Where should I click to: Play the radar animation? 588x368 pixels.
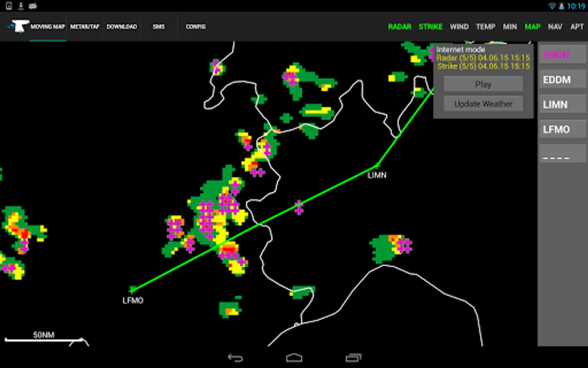click(483, 84)
